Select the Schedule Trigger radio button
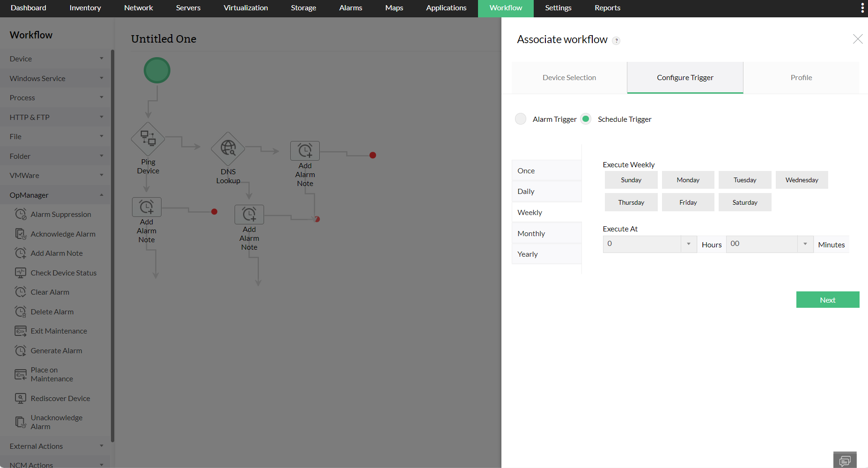Viewport: 868px width, 468px height. point(586,119)
